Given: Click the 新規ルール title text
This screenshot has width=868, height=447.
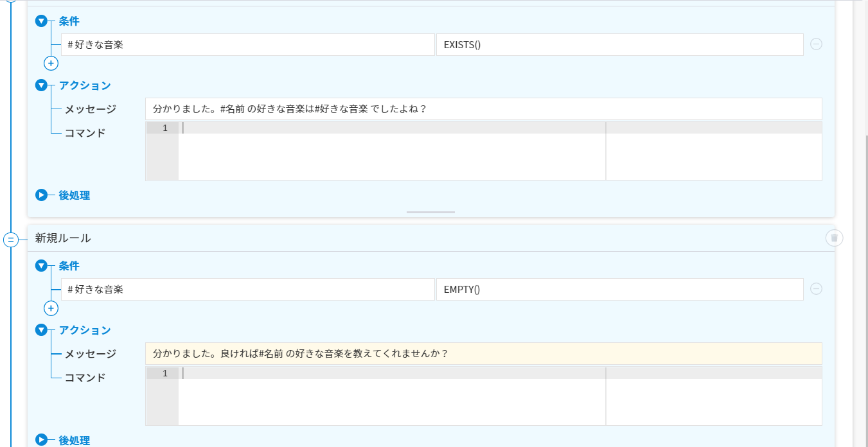Looking at the screenshot, I should [63, 238].
